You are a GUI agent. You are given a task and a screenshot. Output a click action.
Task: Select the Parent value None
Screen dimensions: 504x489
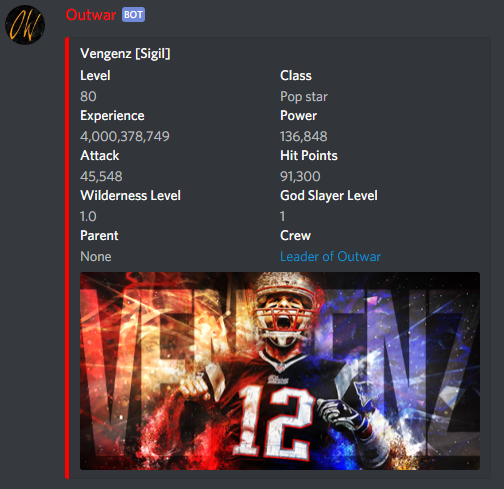pos(96,256)
